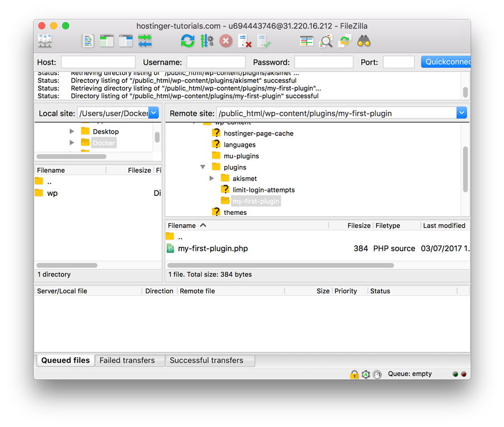The width and height of the screenshot is (504, 427).
Task: Click the my-first-plugin.php file icon
Action: click(x=170, y=248)
